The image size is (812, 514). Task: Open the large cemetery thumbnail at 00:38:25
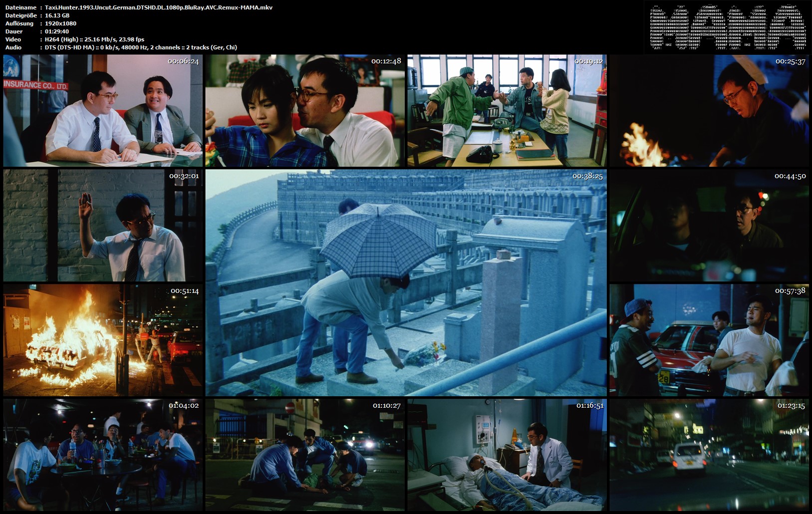point(406,283)
